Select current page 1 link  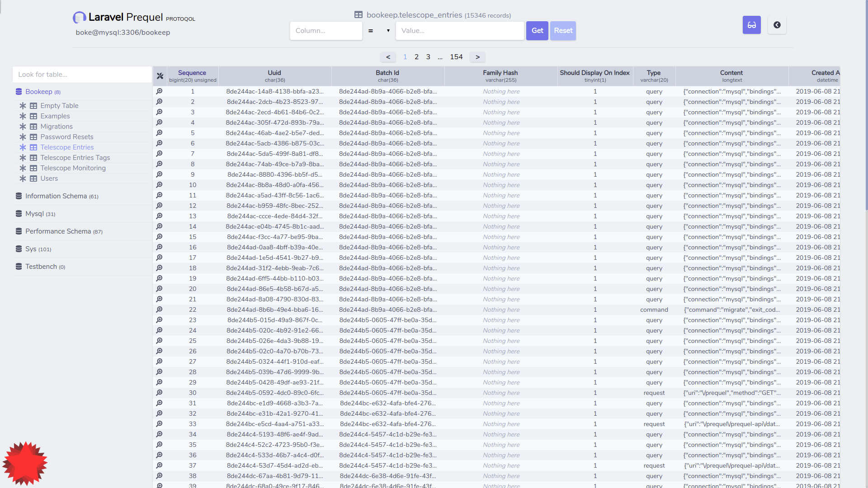tap(405, 57)
